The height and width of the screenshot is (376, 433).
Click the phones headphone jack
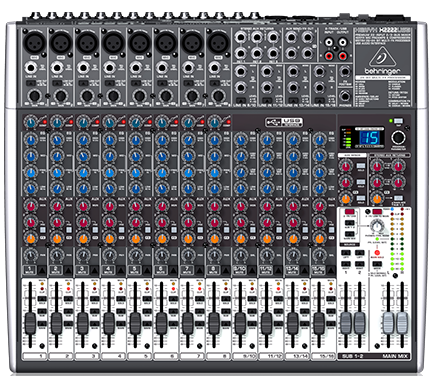click(345, 97)
